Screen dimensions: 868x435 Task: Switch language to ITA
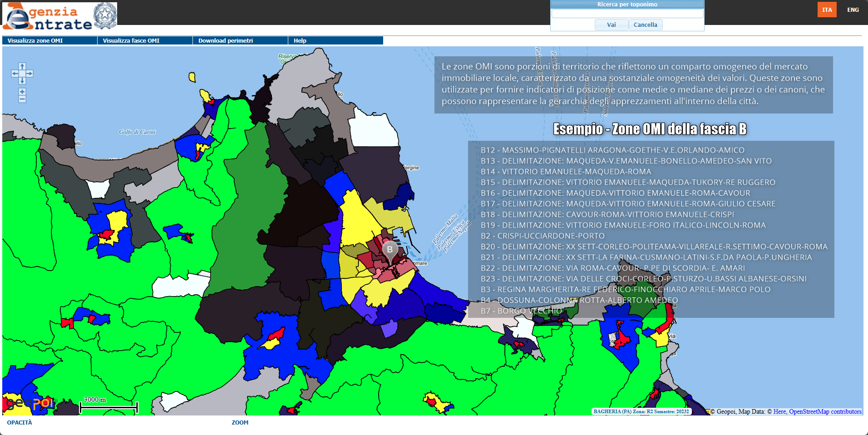click(x=827, y=10)
